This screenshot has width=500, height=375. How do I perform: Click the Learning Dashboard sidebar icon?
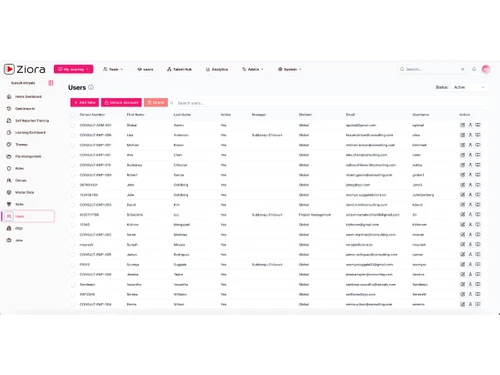[9, 133]
